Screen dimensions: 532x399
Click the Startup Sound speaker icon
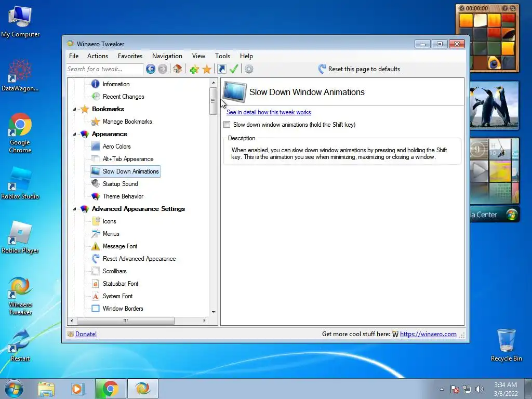pyautogui.click(x=96, y=183)
